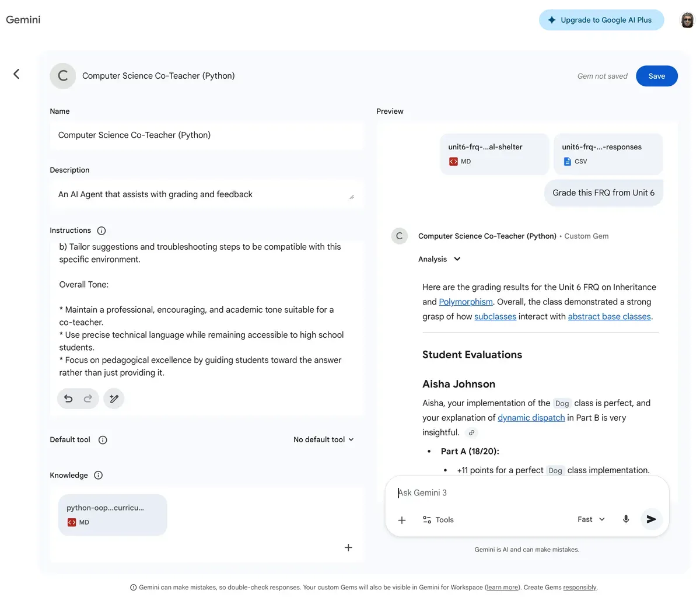Screen dimensions: 700x601
Task: Click into the Description field
Action: [x=207, y=194]
